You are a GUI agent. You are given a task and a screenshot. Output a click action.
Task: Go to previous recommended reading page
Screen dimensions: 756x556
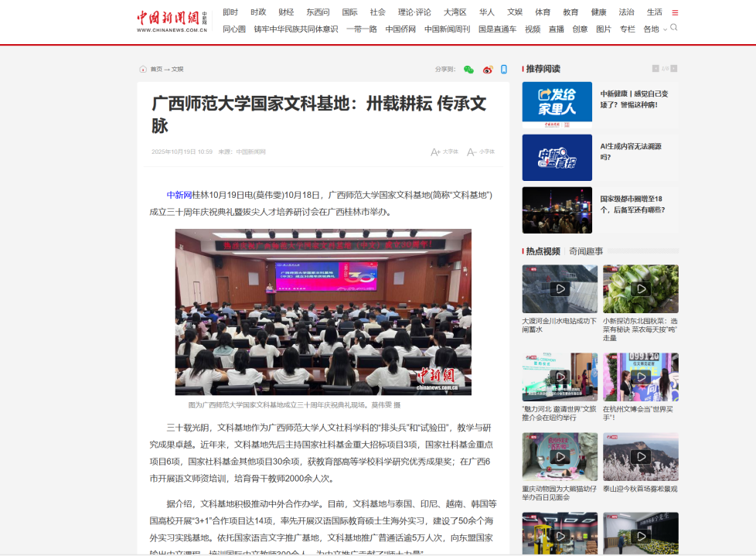[656, 69]
